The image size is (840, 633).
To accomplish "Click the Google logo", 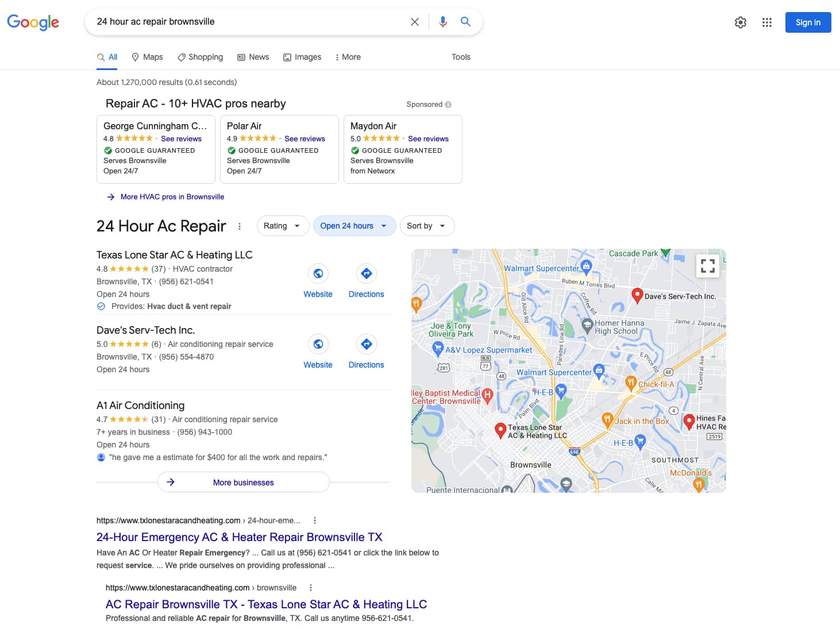I will coord(33,22).
